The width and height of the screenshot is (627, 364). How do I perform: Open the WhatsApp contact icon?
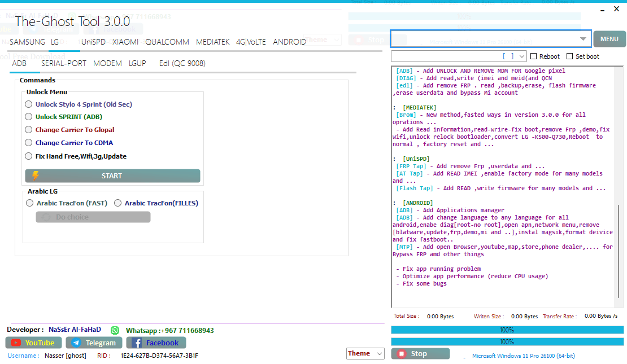click(x=114, y=330)
